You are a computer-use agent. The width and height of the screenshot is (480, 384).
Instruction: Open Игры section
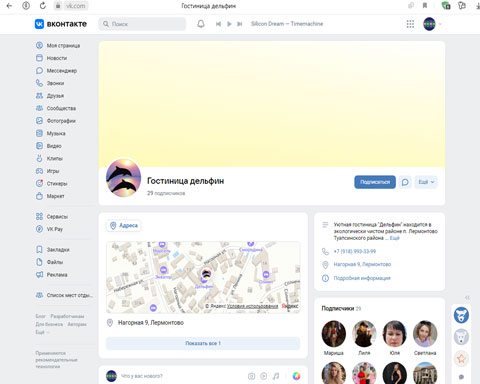pyautogui.click(x=48, y=171)
